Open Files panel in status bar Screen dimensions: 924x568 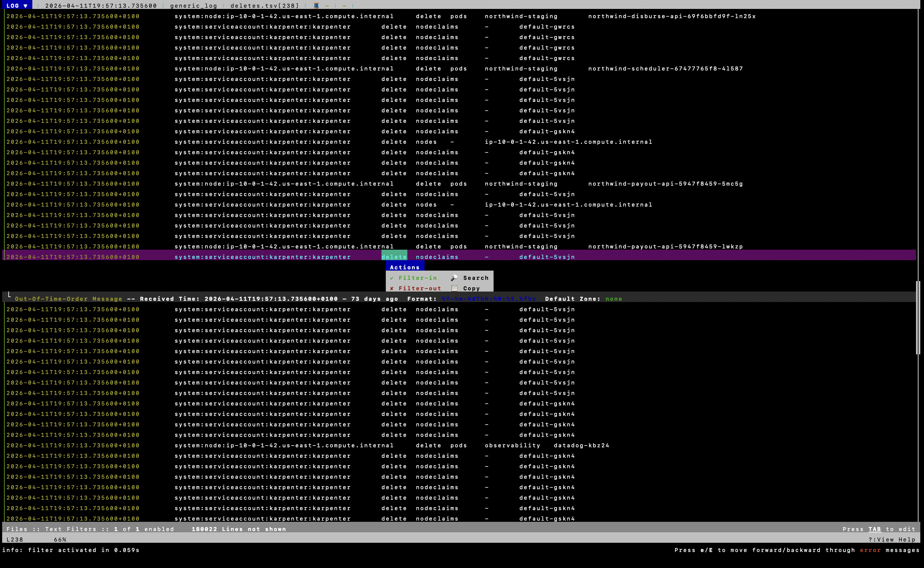(x=17, y=529)
